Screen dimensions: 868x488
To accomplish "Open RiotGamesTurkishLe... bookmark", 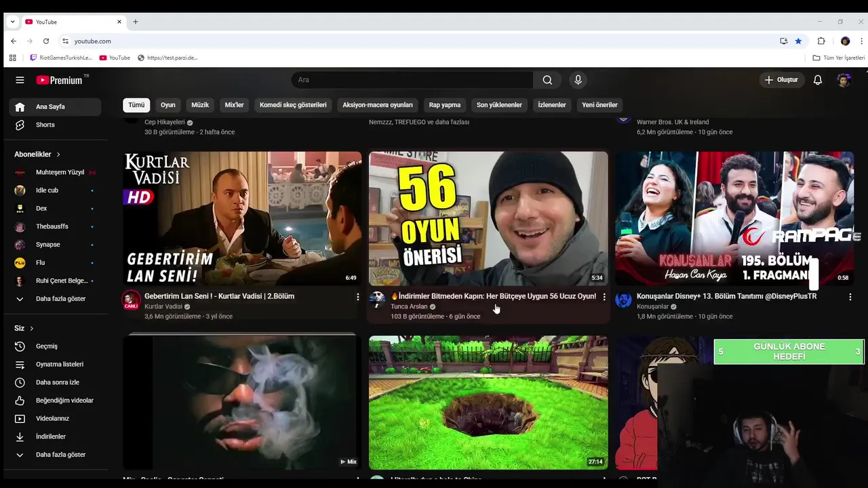I will coord(61,58).
